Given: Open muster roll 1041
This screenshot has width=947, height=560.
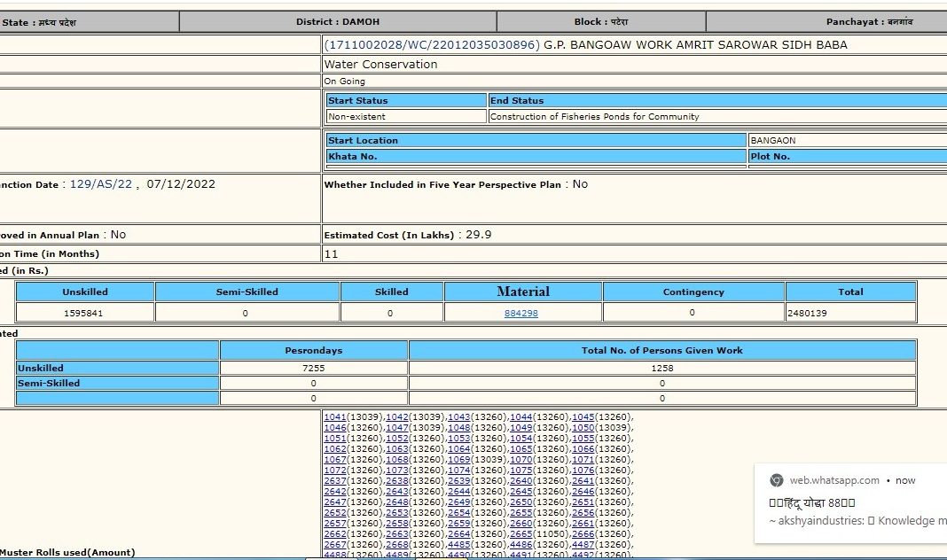Looking at the screenshot, I should point(335,417).
